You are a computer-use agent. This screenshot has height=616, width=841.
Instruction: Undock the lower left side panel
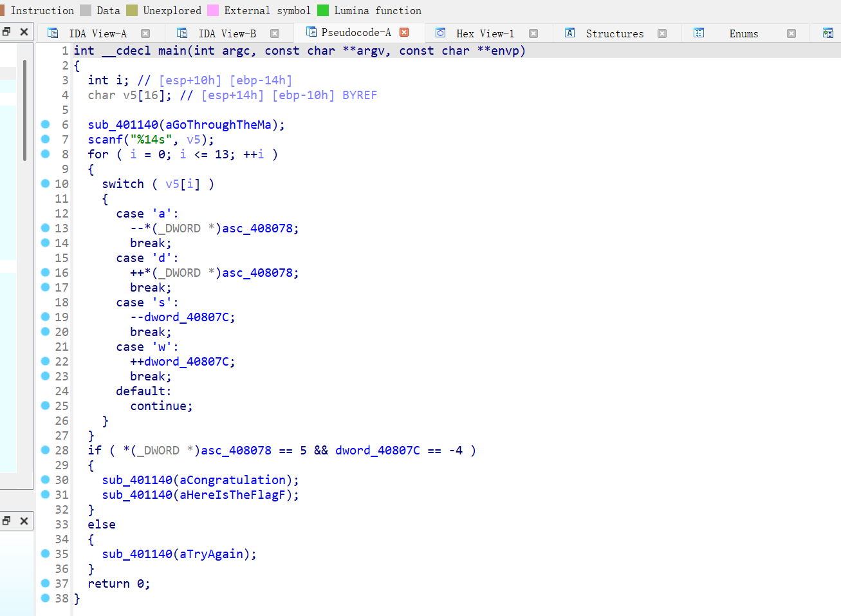(6, 521)
